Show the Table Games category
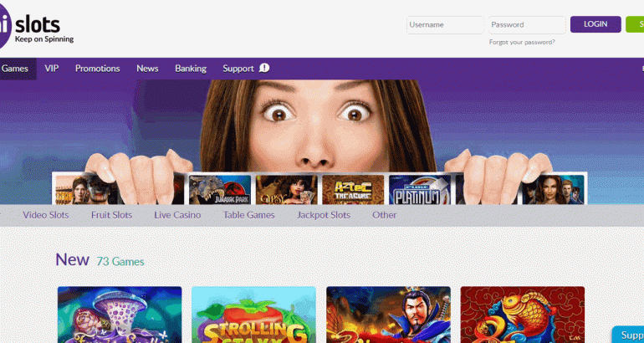The image size is (644, 343). point(249,215)
